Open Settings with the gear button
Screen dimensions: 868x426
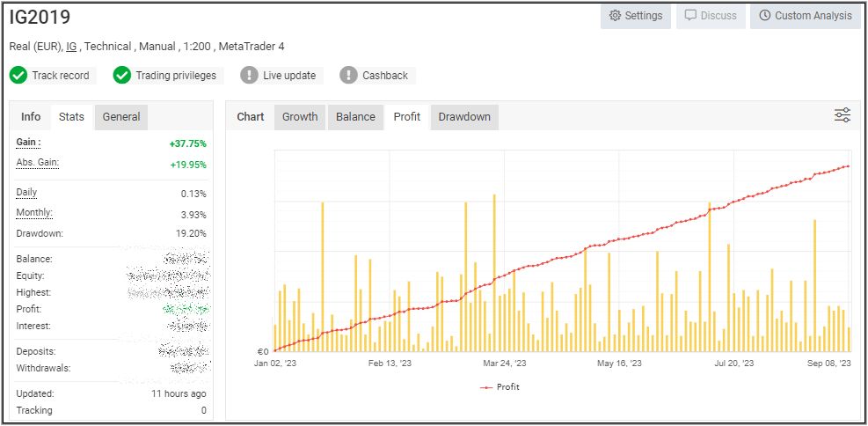coord(636,16)
